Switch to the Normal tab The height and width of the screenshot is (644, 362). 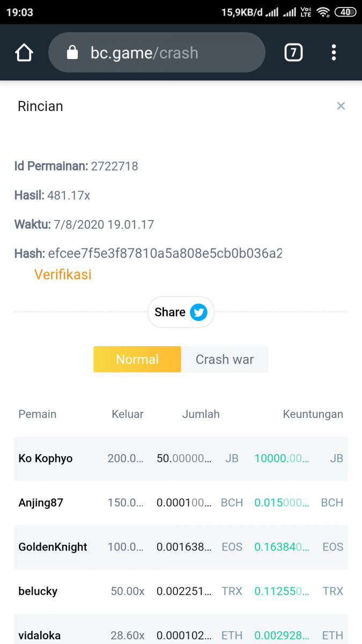137,360
